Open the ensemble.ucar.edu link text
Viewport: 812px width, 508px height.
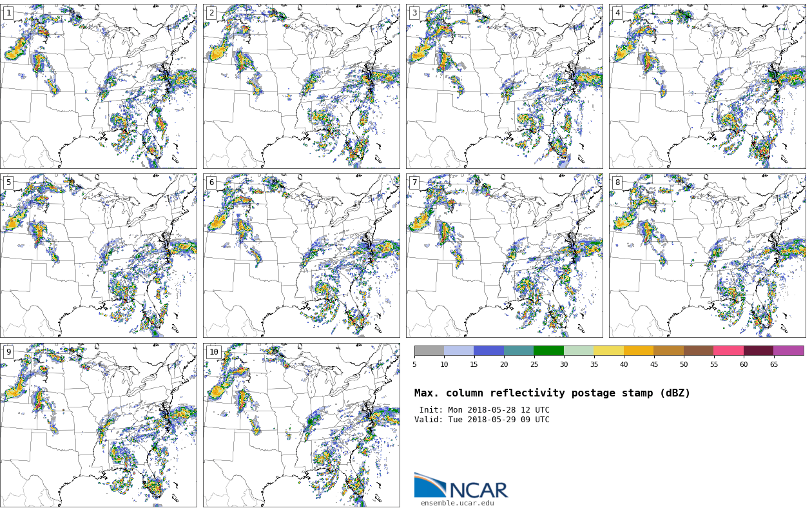457,503
